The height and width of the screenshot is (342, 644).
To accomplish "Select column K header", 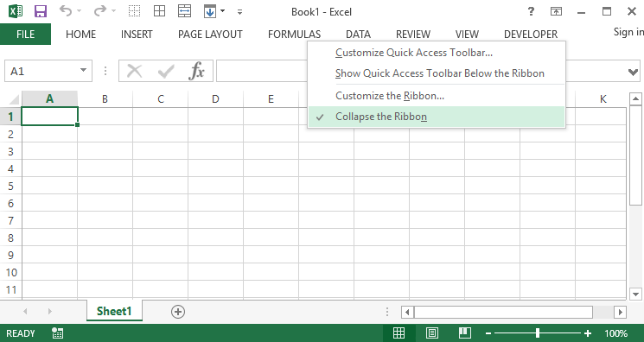I will pyautogui.click(x=603, y=99).
